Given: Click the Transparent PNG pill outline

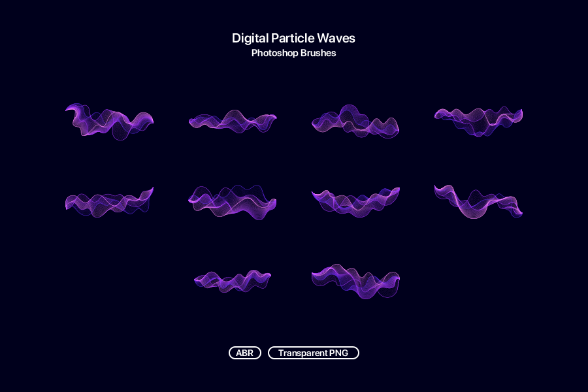Looking at the screenshot, I should coord(314,353).
